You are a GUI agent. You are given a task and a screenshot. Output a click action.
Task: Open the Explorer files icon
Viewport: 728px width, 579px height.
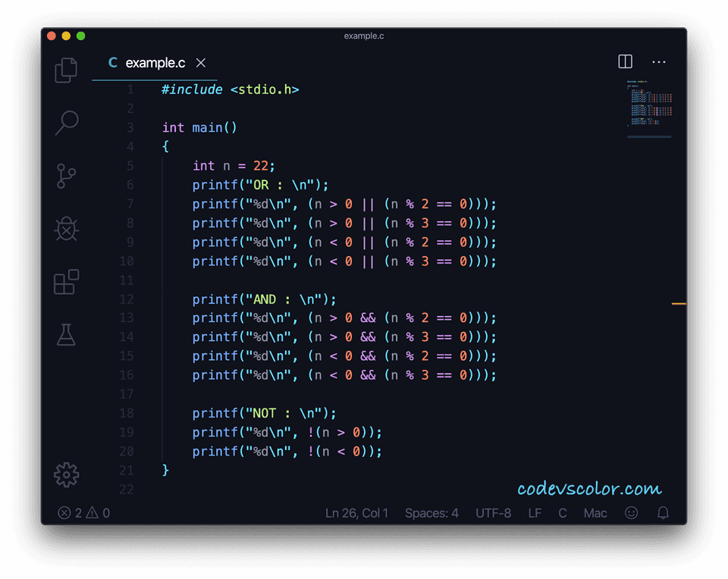(x=67, y=70)
